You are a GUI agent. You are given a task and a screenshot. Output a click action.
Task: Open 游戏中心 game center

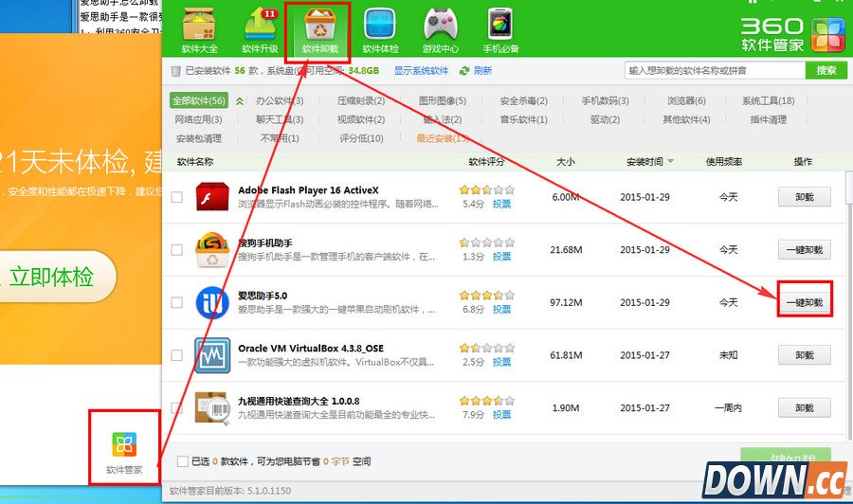coord(440,30)
